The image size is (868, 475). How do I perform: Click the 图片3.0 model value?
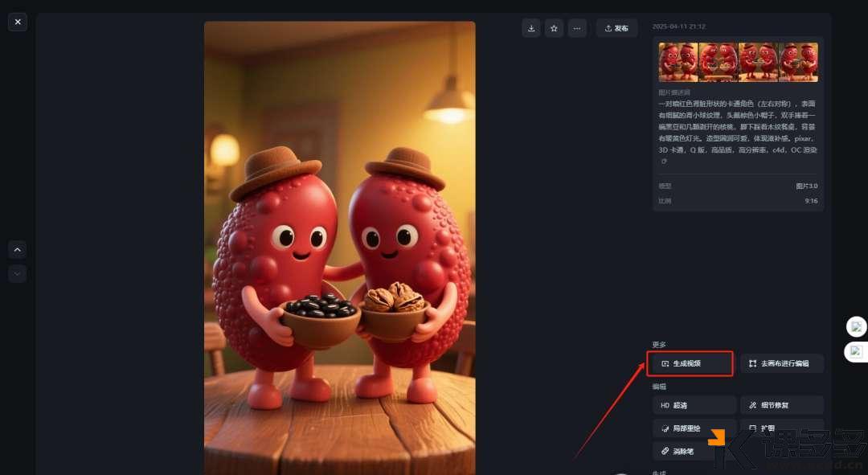807,186
